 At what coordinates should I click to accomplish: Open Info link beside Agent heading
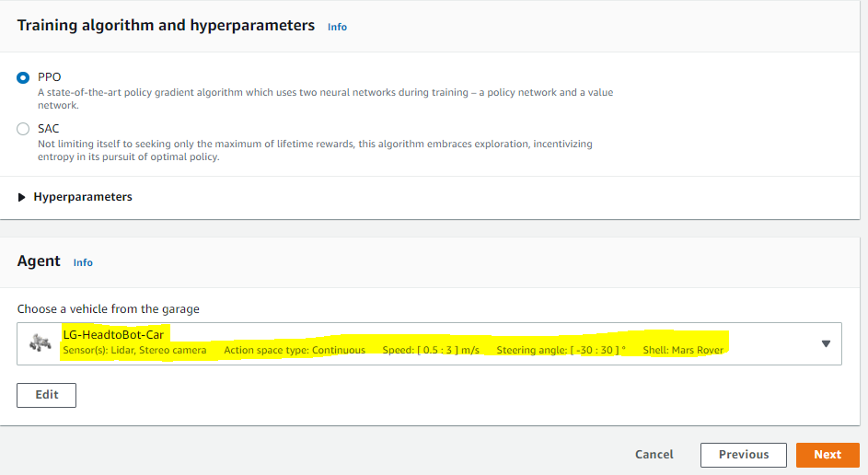(83, 262)
